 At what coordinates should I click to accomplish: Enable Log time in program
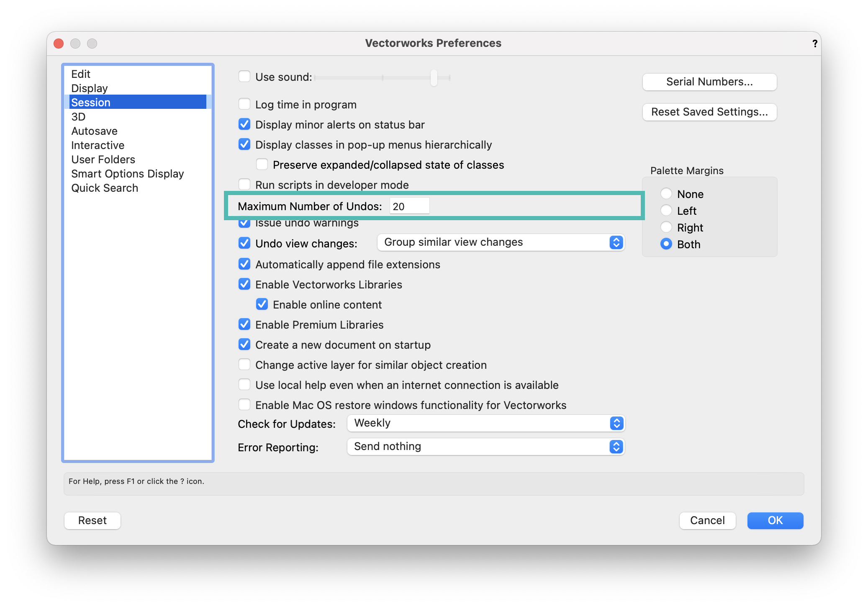244,104
